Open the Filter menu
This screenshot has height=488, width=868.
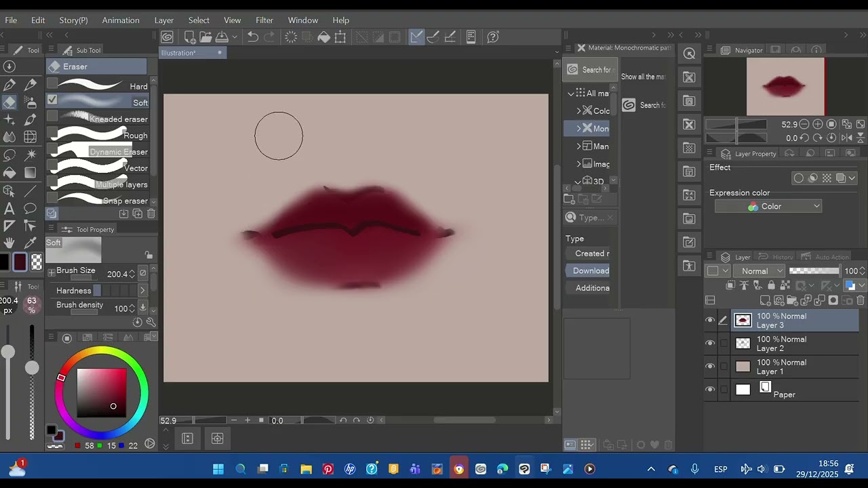264,20
